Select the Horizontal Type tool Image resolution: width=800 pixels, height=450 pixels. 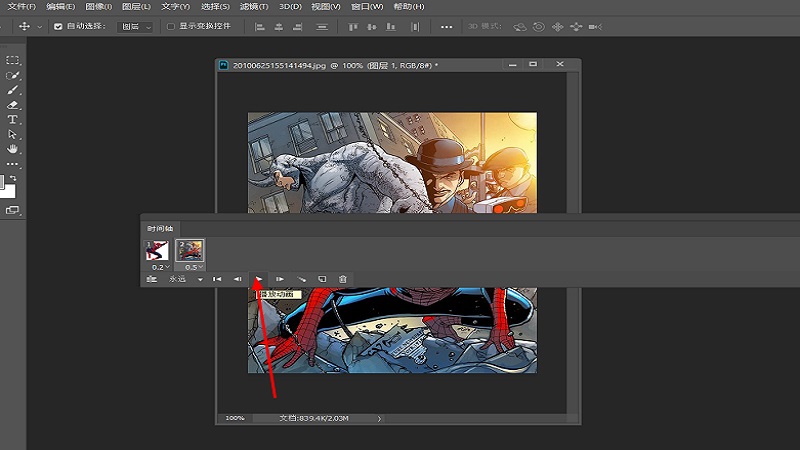tap(12, 119)
